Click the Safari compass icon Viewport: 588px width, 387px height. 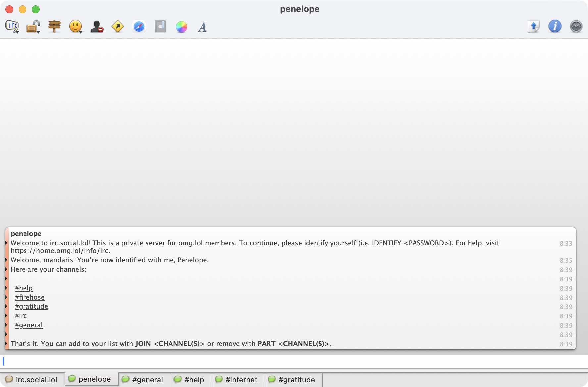coord(139,27)
